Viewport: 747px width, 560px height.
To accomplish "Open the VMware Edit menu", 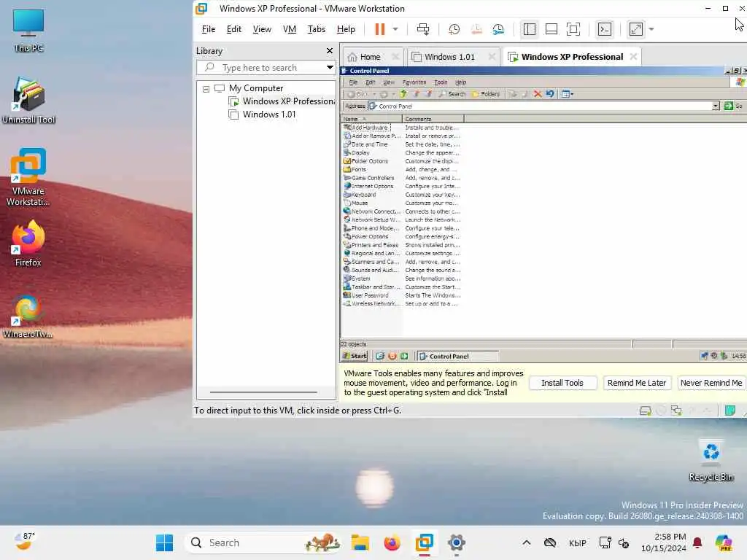I will (x=233, y=29).
